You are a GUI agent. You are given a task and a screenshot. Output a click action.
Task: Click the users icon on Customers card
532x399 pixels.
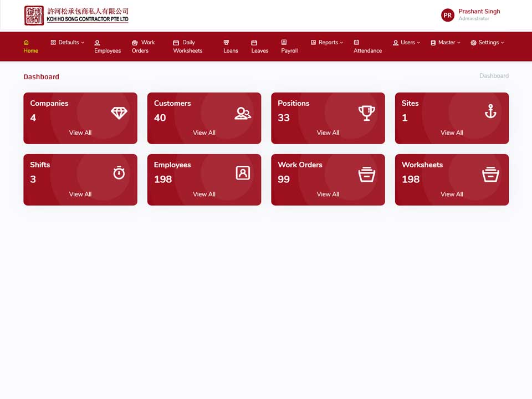click(243, 113)
